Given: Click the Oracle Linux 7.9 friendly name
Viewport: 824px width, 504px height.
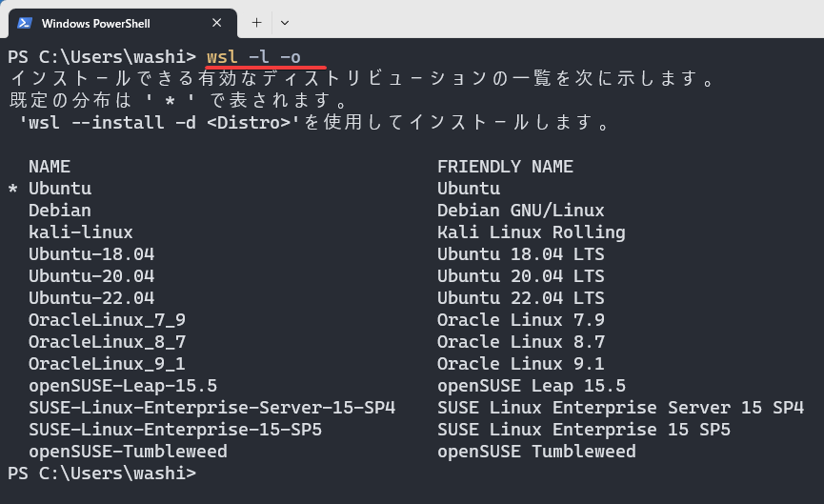Looking at the screenshot, I should pos(521,320).
